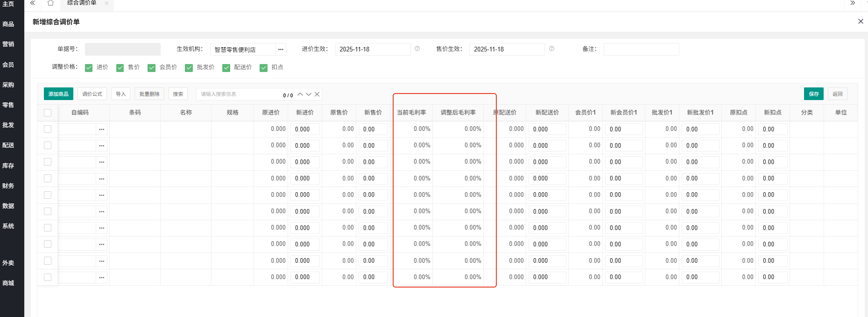Clear search box with X icon
Screen dimensions: 868x317
click(317, 94)
